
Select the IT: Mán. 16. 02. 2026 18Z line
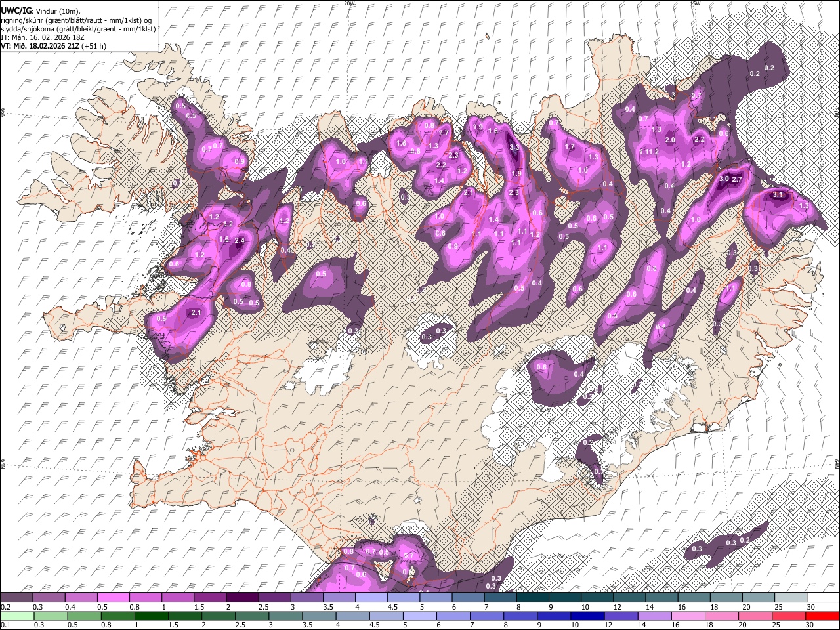(x=43, y=37)
